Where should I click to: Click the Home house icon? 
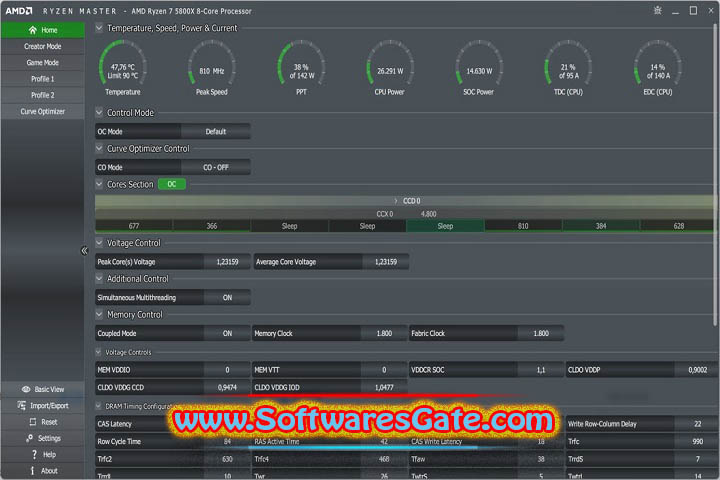pos(33,30)
